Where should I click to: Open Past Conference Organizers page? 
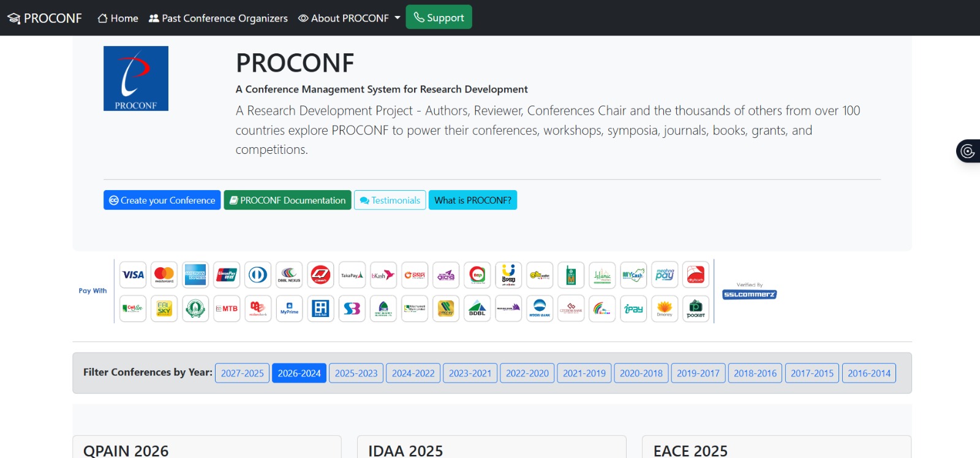pos(218,18)
